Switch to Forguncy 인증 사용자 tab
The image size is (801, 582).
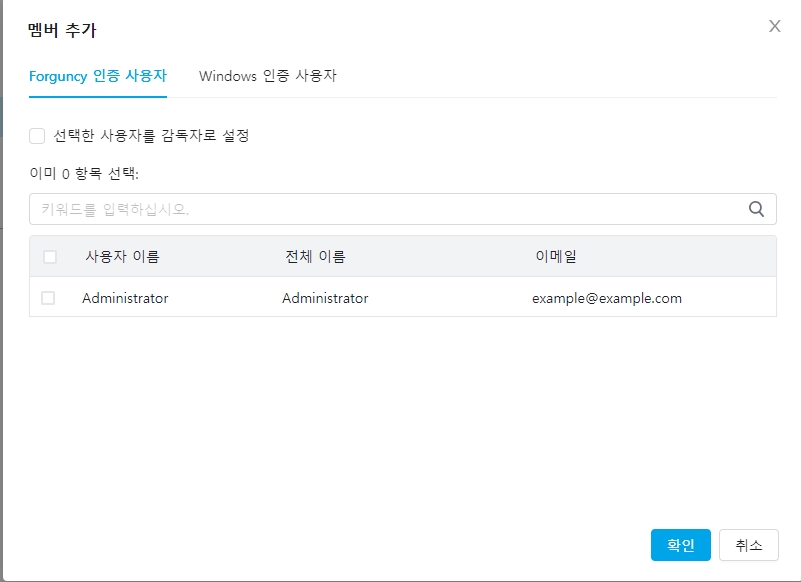click(98, 76)
